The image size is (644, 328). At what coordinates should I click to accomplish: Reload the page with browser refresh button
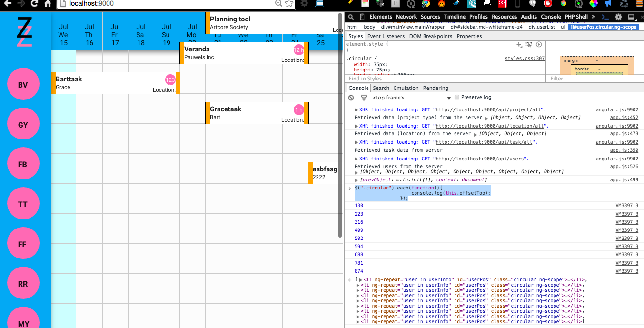pos(34,4)
